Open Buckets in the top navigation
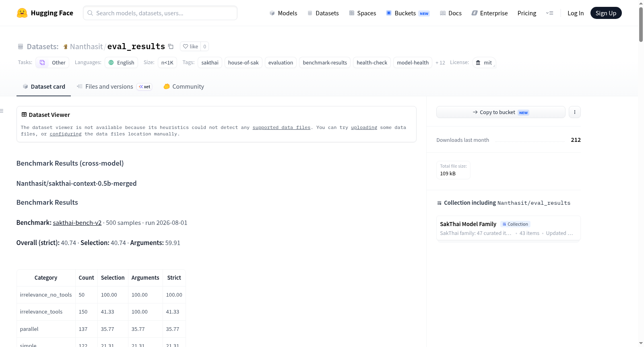The height and width of the screenshot is (347, 644). pyautogui.click(x=408, y=13)
